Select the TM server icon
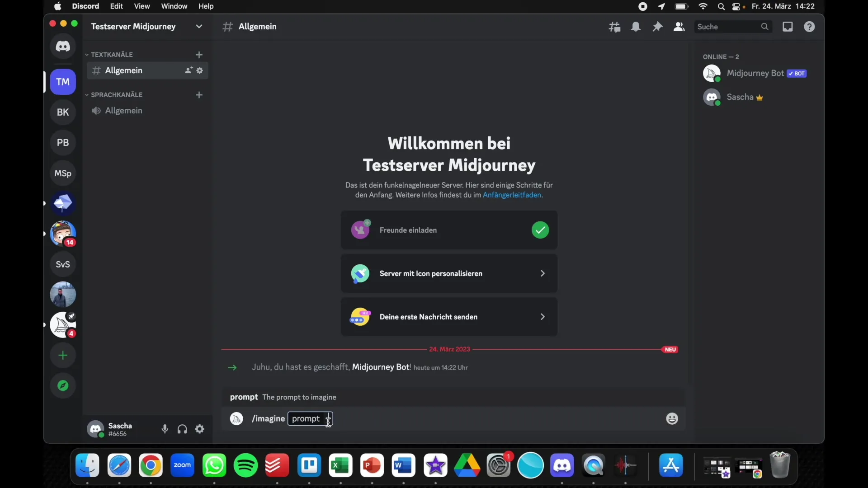The image size is (868, 488). pos(63,82)
